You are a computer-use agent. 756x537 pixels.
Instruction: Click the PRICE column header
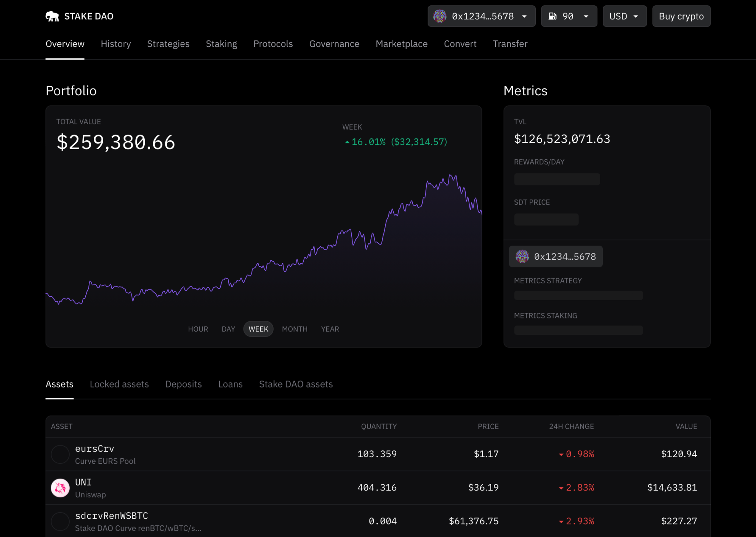[488, 426]
